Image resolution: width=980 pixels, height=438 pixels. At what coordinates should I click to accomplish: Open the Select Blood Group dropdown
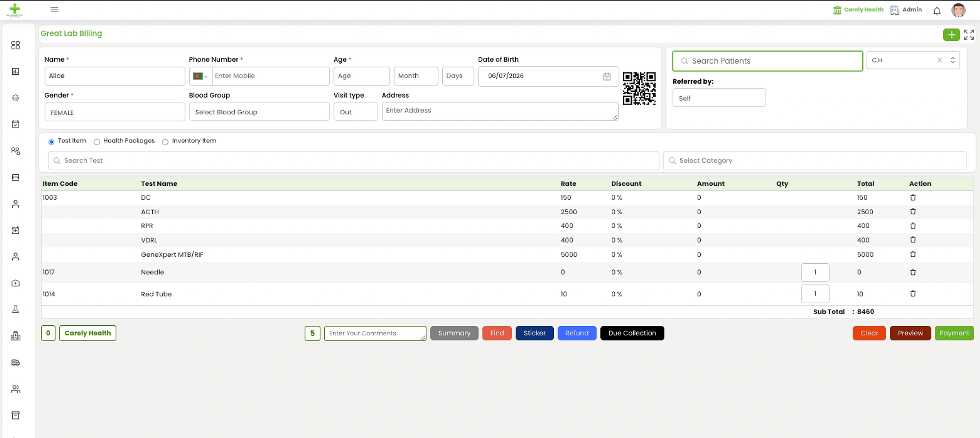click(259, 112)
